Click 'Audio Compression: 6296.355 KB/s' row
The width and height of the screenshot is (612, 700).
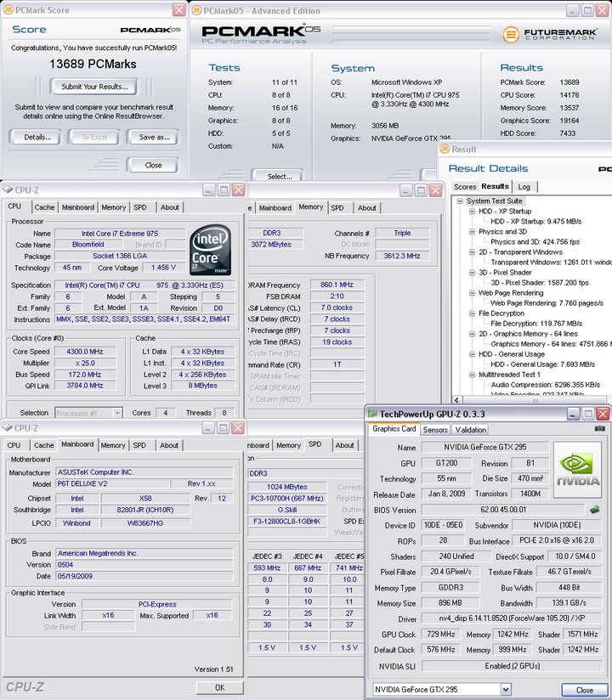(546, 385)
